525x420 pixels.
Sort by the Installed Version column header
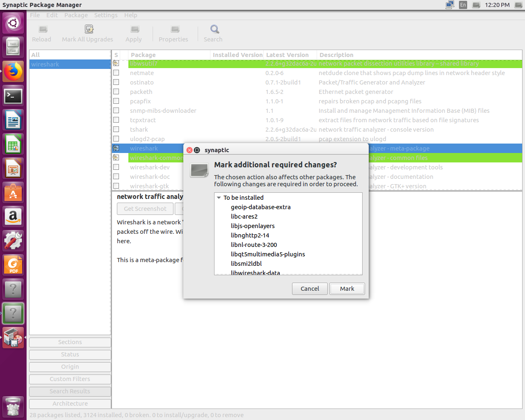(237, 55)
